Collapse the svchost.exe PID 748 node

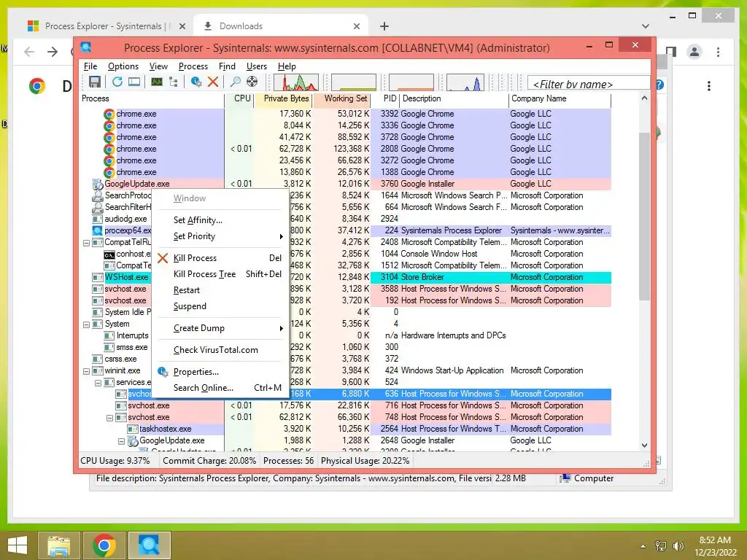click(x=109, y=418)
